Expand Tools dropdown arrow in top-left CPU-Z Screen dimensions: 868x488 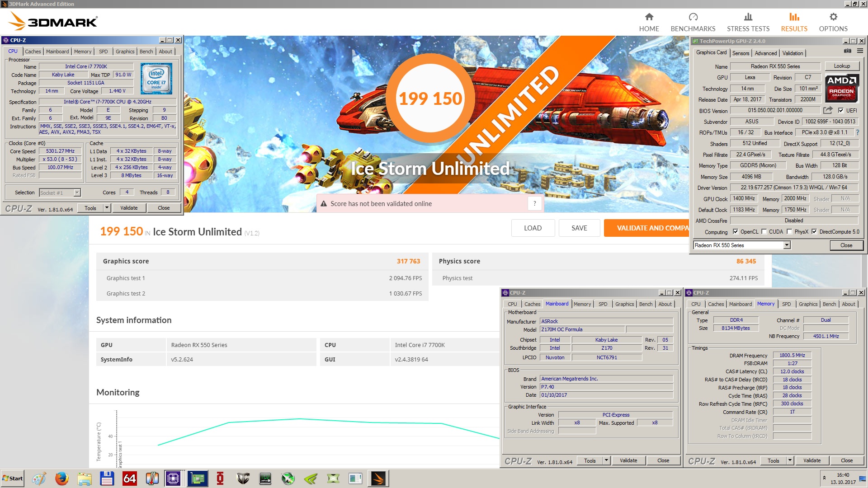click(x=107, y=208)
